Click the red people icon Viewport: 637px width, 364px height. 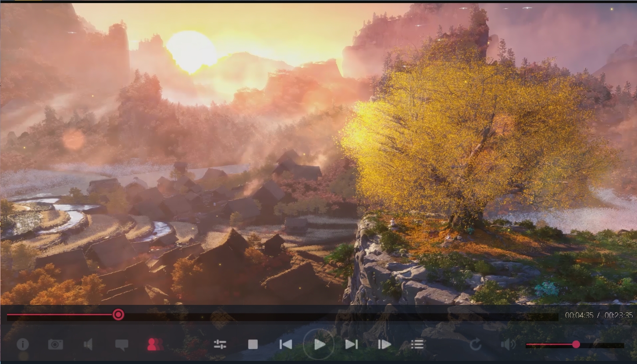(155, 344)
